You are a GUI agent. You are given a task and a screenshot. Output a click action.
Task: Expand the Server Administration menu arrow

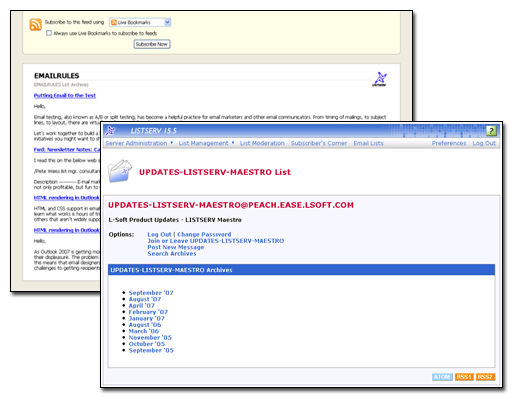172,143
